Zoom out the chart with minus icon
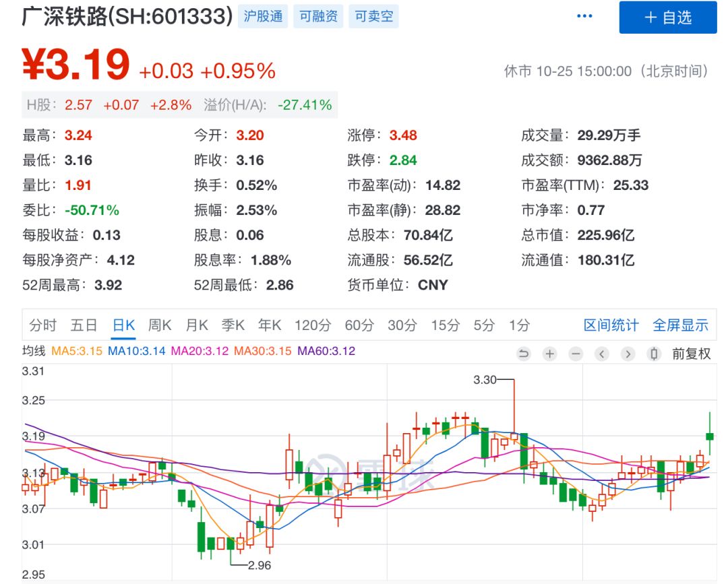 (x=576, y=354)
